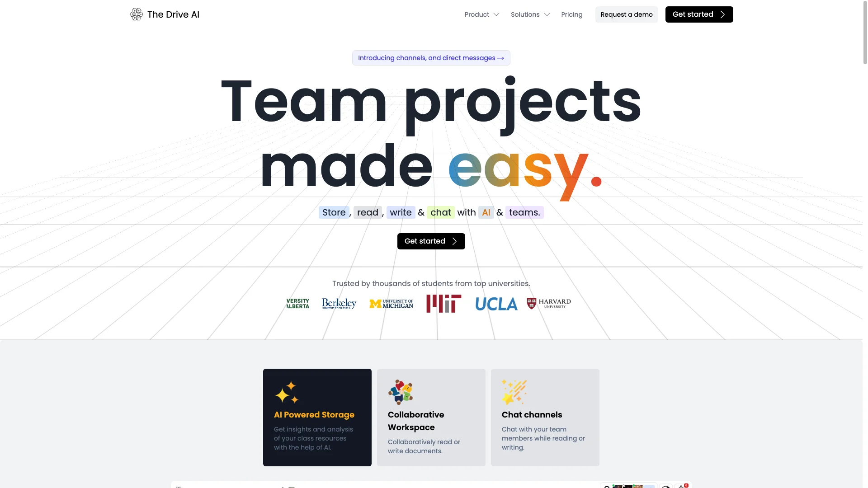
Task: Select the Product menu item
Action: pos(477,14)
